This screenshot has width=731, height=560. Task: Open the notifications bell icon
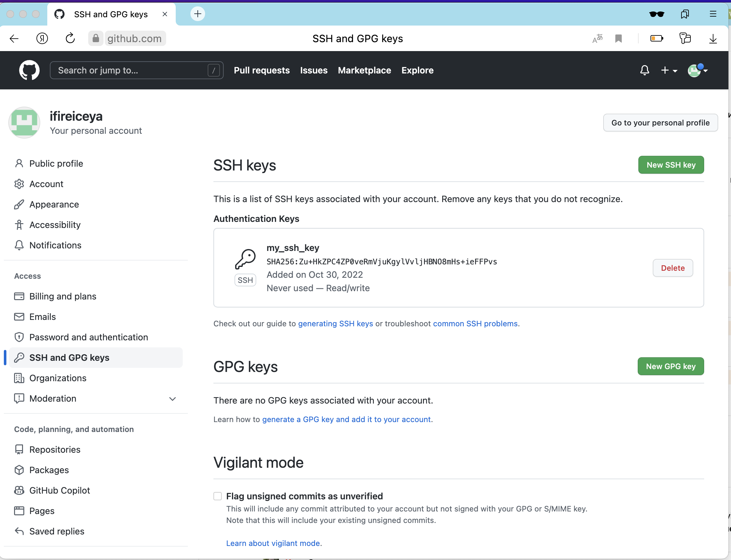point(644,70)
